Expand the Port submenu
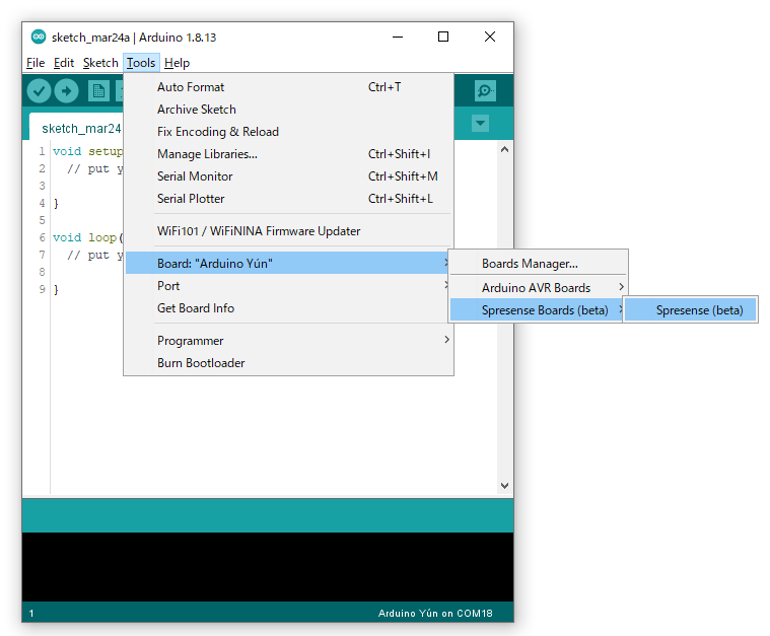The height and width of the screenshot is (636, 770). tap(169, 286)
